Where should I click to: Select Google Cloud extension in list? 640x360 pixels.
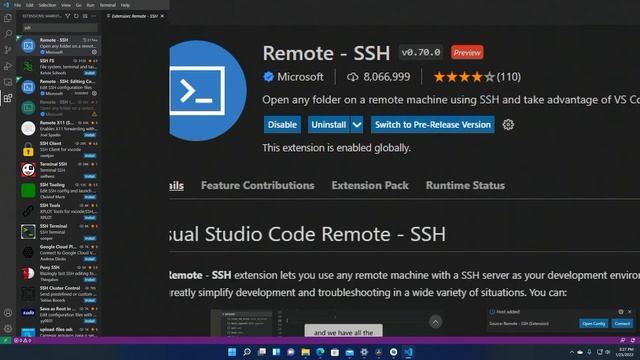click(x=59, y=253)
